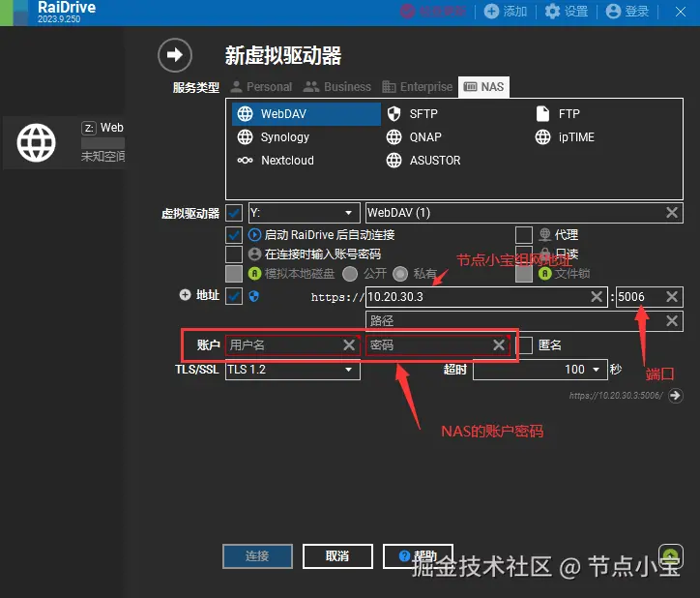Click the plus icon beside 地址
Viewport: 700px width, 598px height.
click(x=185, y=295)
